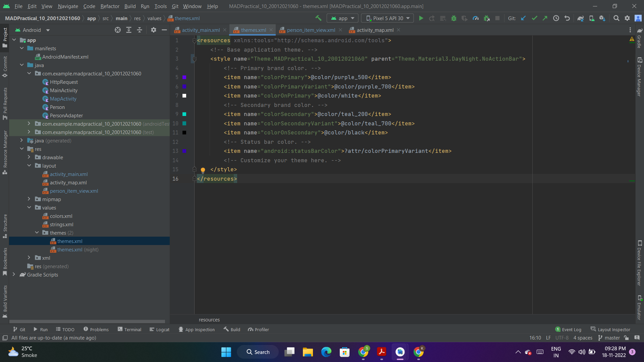
Task: Open the Pixel 5 API 30 device dropdown
Action: tap(387, 18)
